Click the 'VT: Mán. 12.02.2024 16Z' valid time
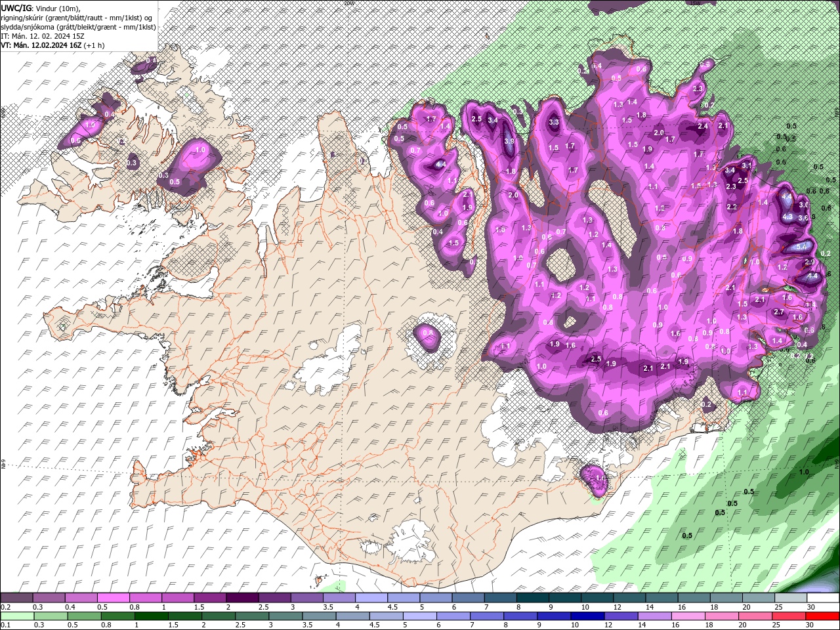 coord(41,45)
